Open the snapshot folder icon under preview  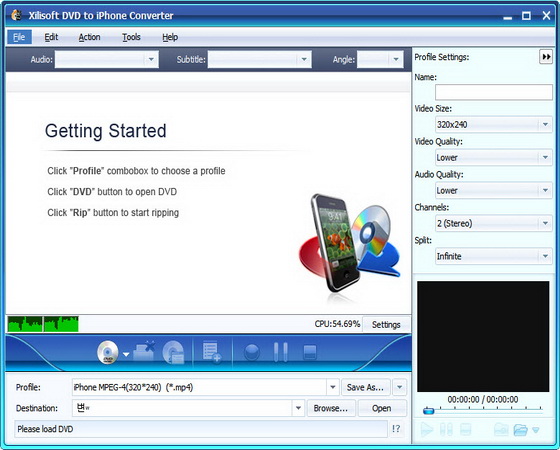click(520, 430)
